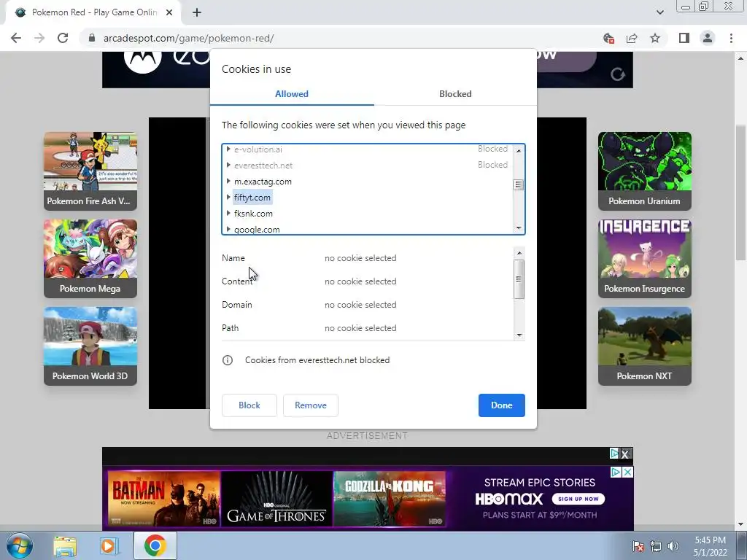Click the reload icon on top banner ad
This screenshot has height=560, width=747.
(x=617, y=74)
